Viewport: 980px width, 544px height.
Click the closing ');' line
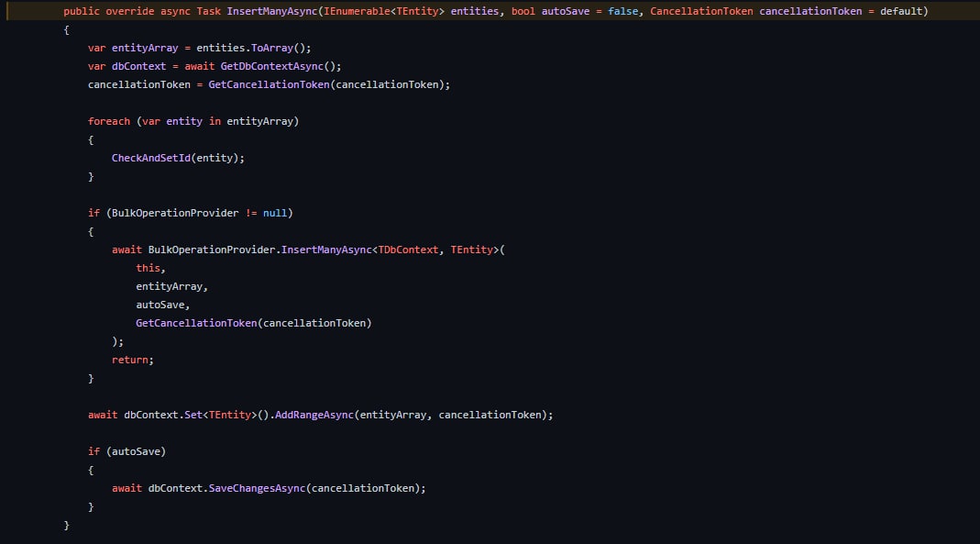coord(117,342)
